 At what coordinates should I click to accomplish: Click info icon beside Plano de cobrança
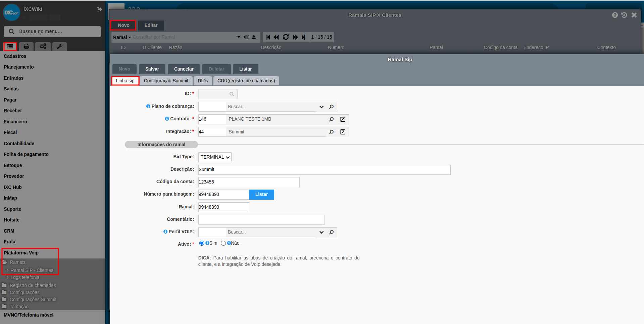148,106
